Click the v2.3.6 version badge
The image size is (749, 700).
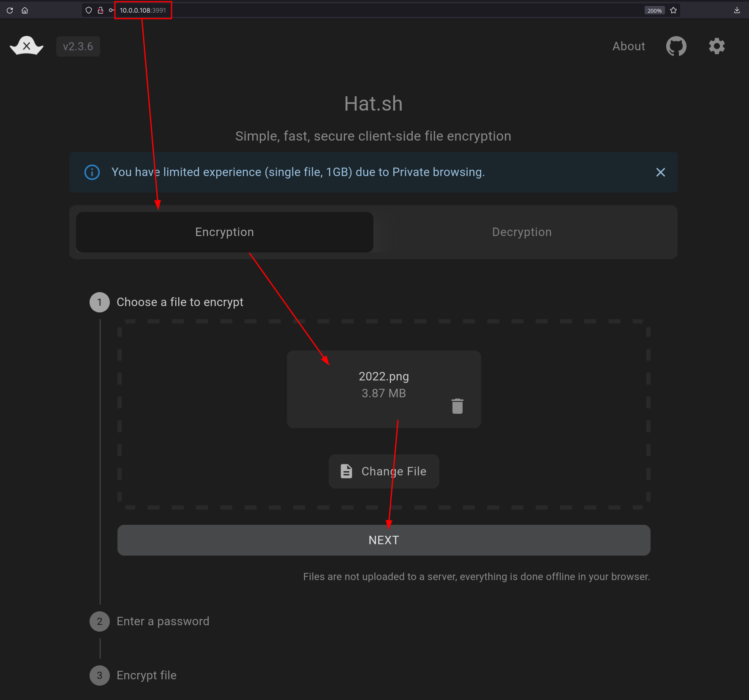pos(78,46)
